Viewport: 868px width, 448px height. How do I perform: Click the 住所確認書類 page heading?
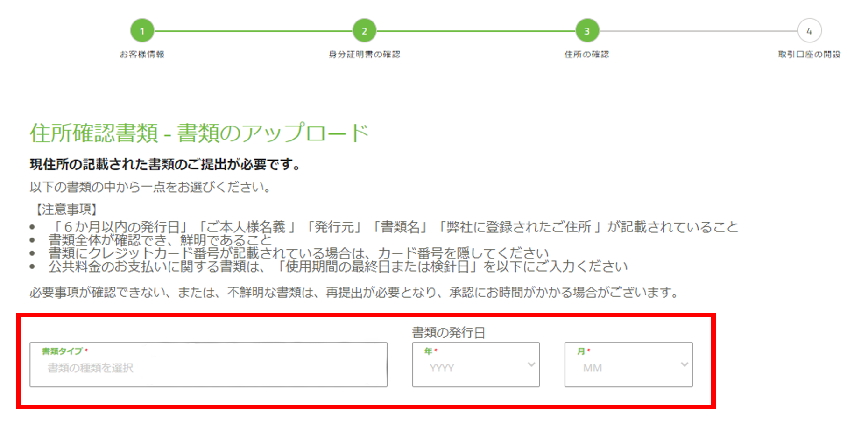pyautogui.click(x=199, y=133)
